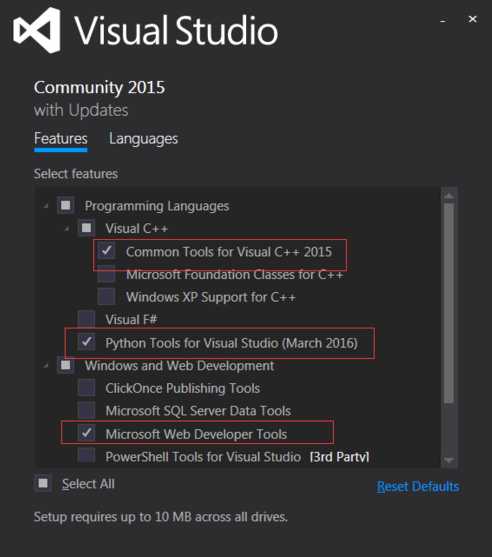
Task: Close the Visual Studio installer
Action: (x=472, y=19)
